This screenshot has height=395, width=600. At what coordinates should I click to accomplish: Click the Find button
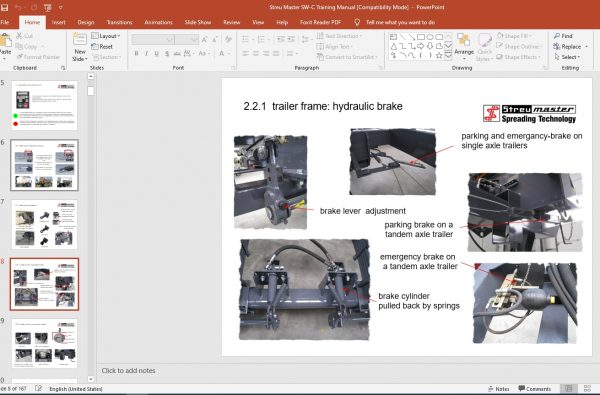[563, 36]
